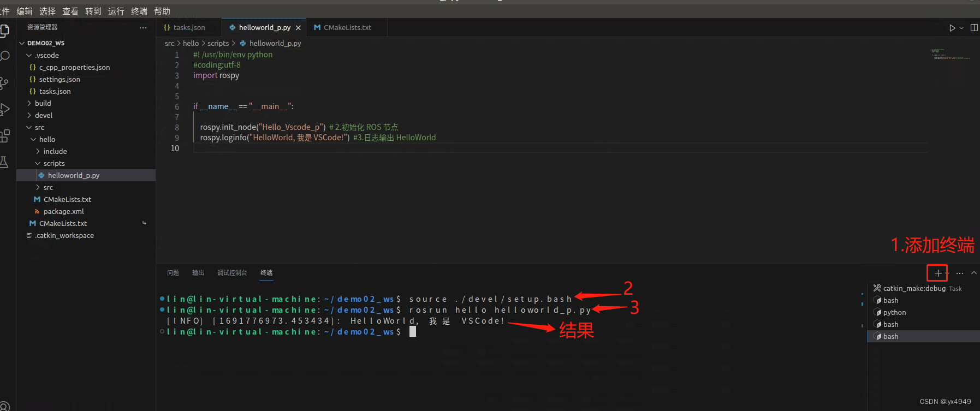Open the 编辑 menu
Image resolution: width=980 pixels, height=411 pixels.
click(x=25, y=11)
